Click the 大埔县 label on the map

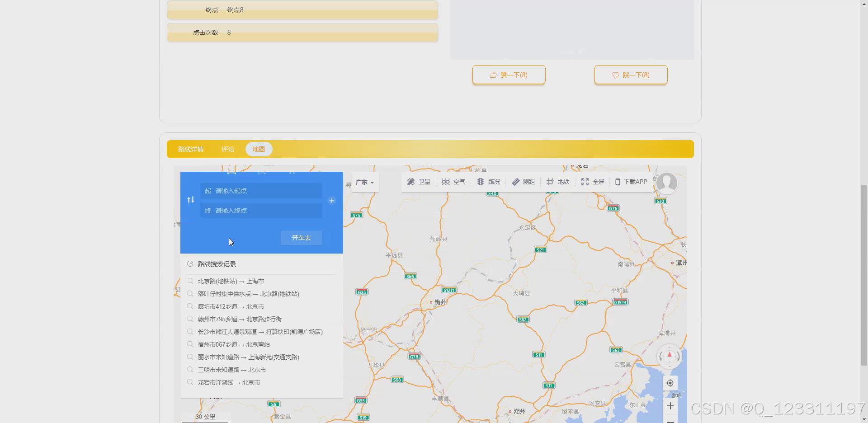click(521, 293)
